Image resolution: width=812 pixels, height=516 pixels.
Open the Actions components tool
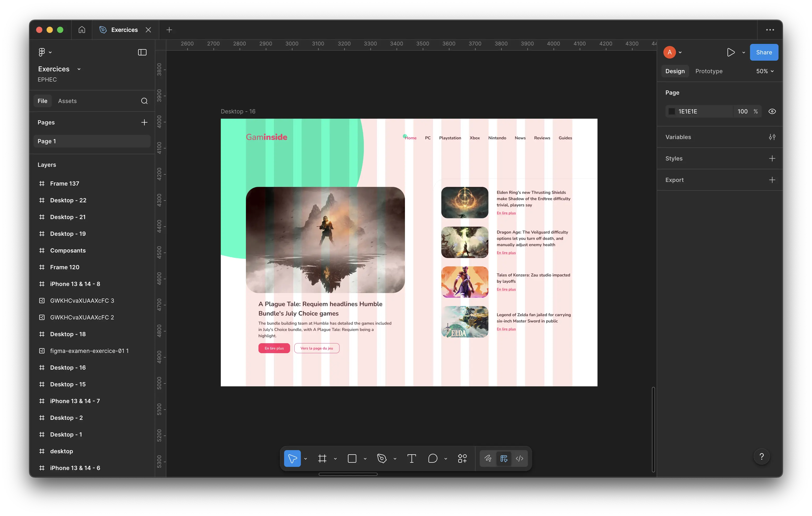(x=462, y=458)
